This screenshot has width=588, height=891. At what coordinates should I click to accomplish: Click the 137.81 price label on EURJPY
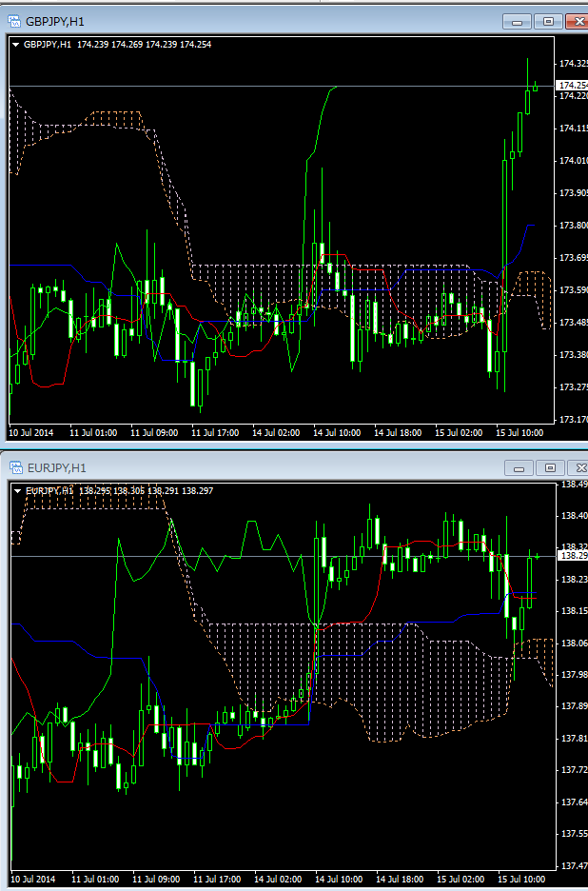pos(574,738)
